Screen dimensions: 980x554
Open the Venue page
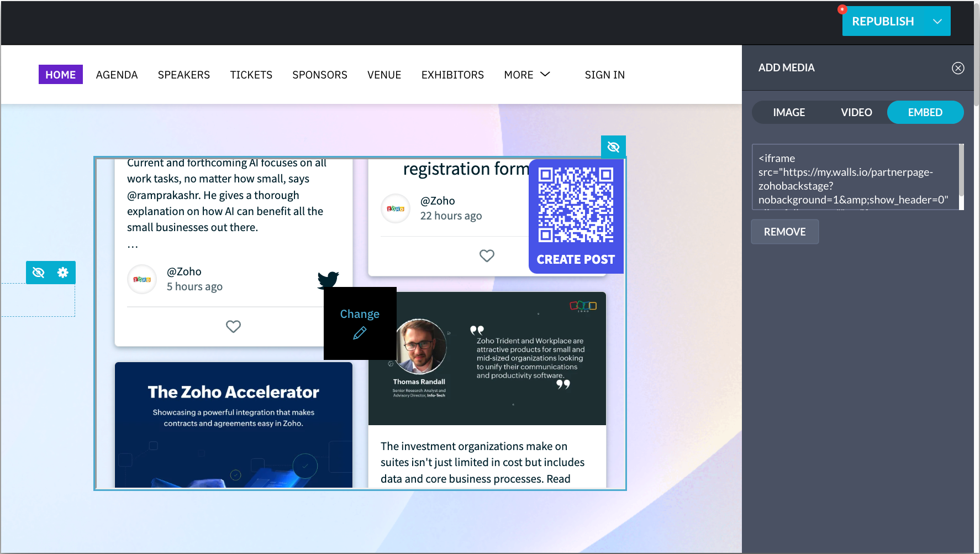pyautogui.click(x=384, y=75)
